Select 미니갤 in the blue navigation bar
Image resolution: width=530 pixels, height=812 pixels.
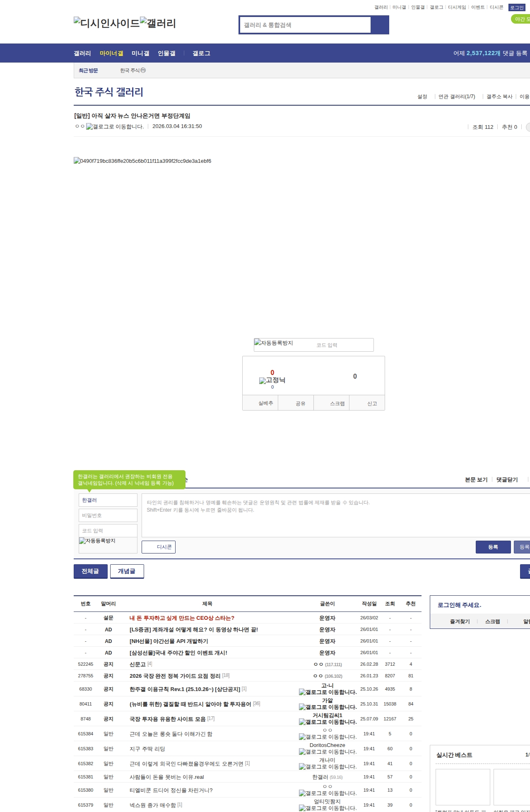pyautogui.click(x=140, y=53)
